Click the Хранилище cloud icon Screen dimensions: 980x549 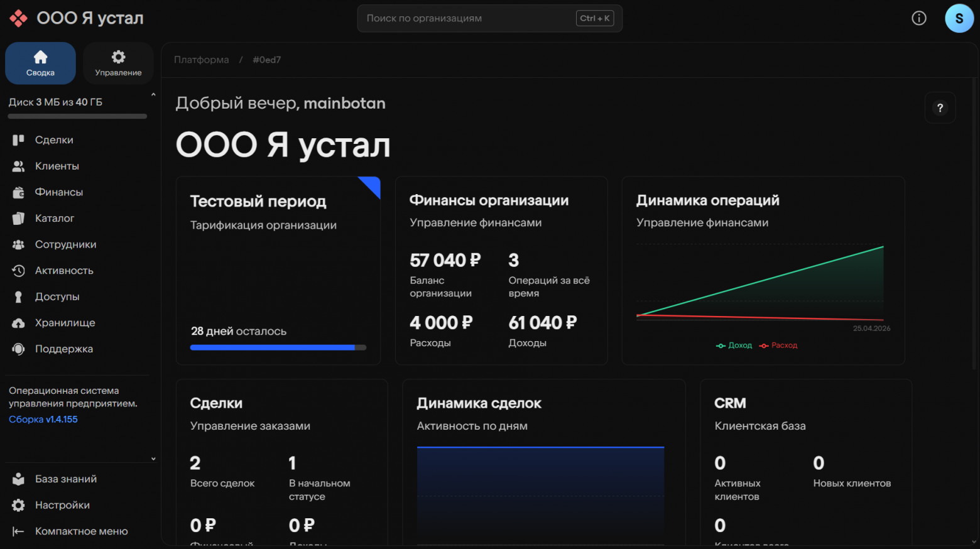18,323
